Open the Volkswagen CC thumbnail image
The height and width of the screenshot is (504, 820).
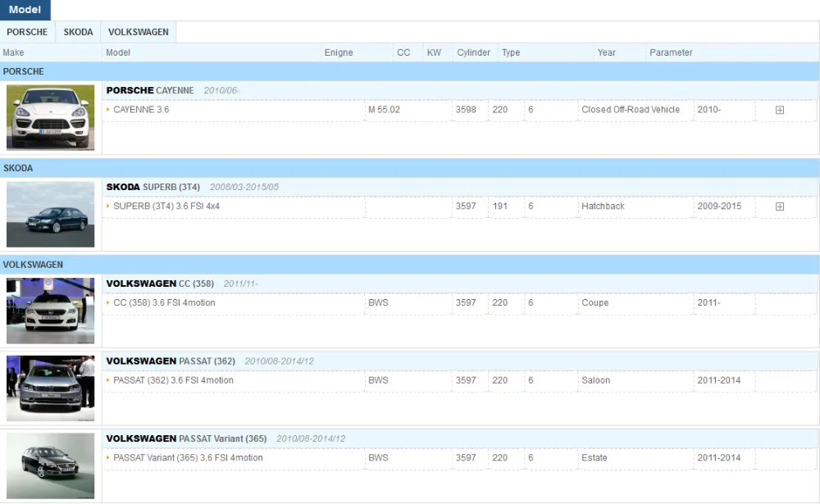point(50,311)
